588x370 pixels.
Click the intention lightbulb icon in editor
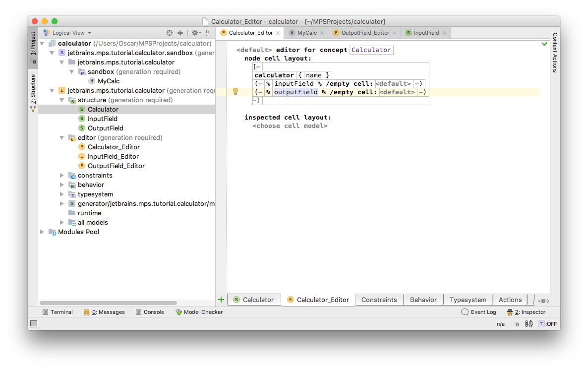pos(235,92)
